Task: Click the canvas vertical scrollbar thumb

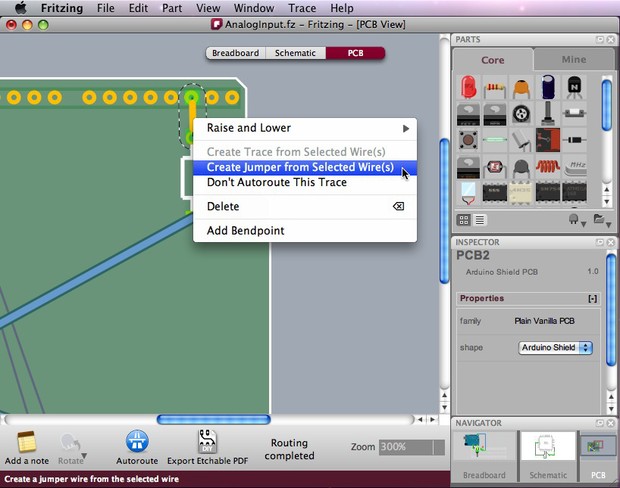Action: [x=444, y=211]
